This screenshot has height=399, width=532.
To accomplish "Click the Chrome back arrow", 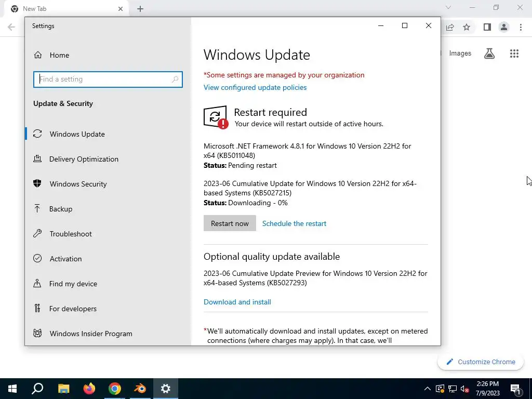I will click(11, 27).
